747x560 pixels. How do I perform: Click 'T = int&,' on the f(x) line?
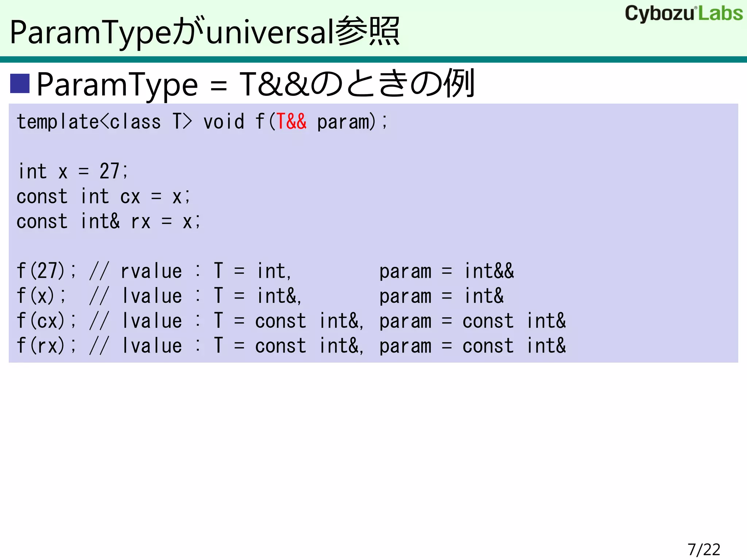pos(258,296)
